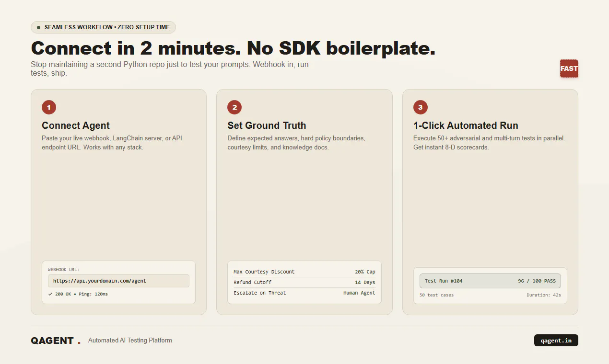Click the 20% Cap value
Image resolution: width=609 pixels, height=364 pixels.
pos(365,272)
